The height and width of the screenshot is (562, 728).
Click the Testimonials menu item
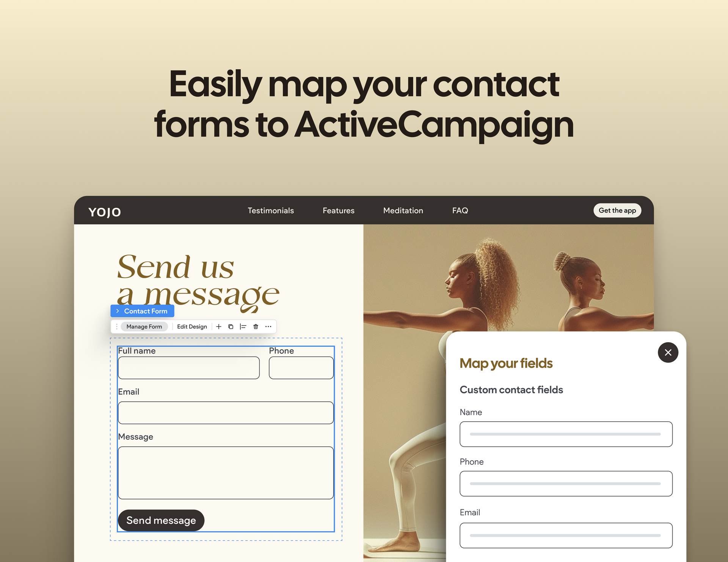(270, 211)
